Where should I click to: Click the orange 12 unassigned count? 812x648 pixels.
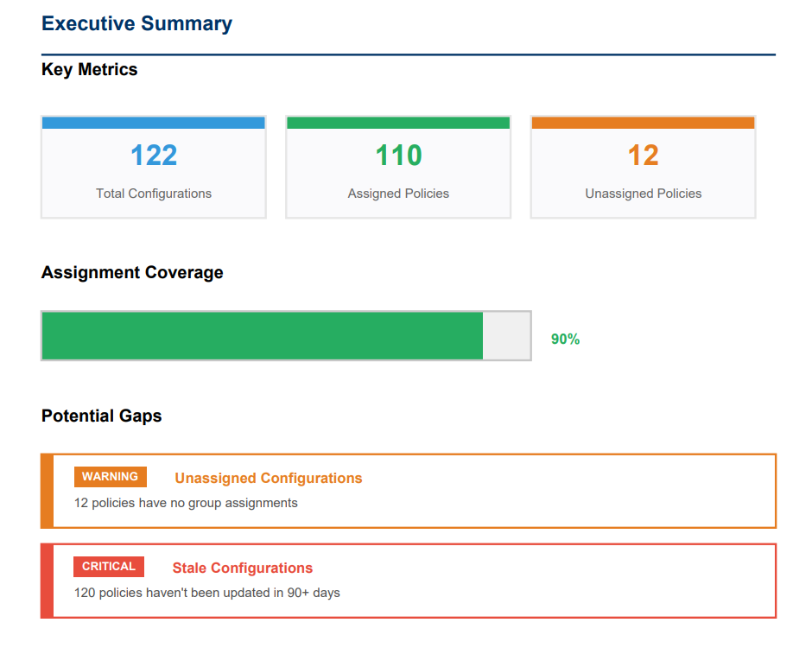643,156
